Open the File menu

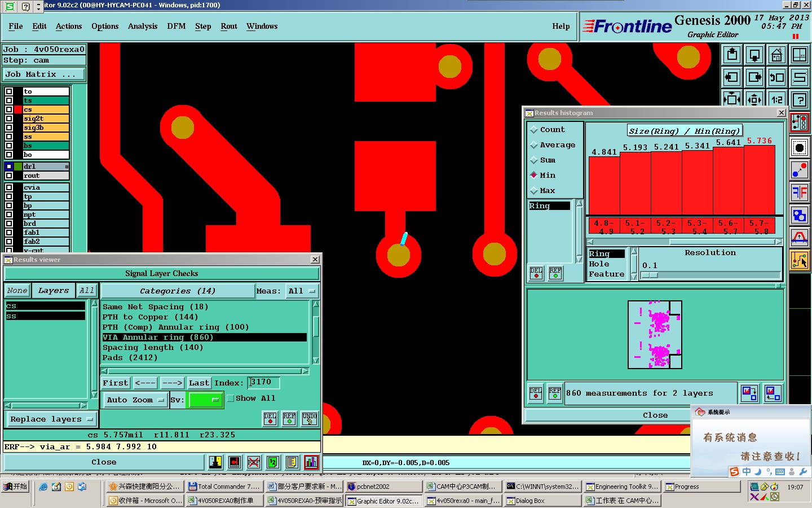(16, 27)
